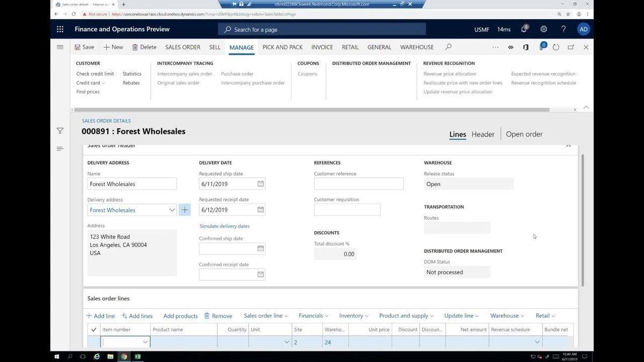Open the Item number dropdown
Image resolution: width=644 pixels, height=362 pixels.
click(145, 342)
